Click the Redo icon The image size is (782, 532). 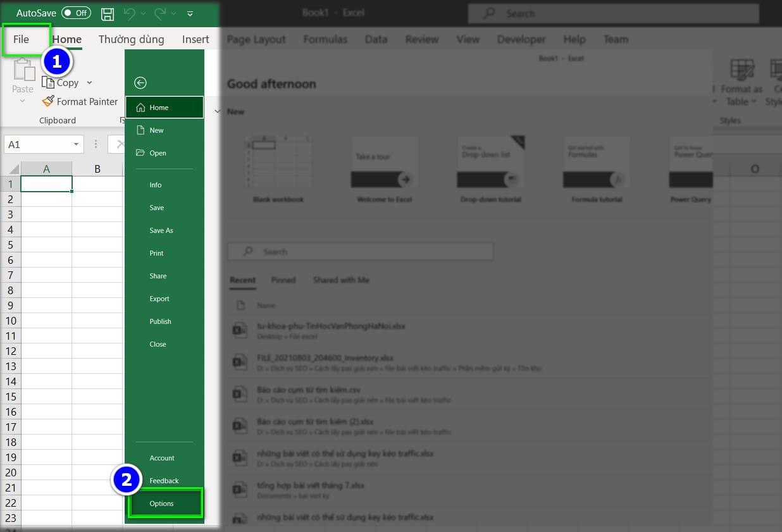(161, 13)
